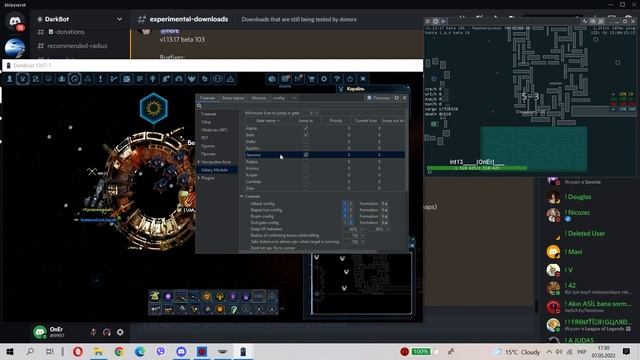The image size is (640, 360).
Task: Open Repair/run config Formation dropdown
Action: [384, 210]
